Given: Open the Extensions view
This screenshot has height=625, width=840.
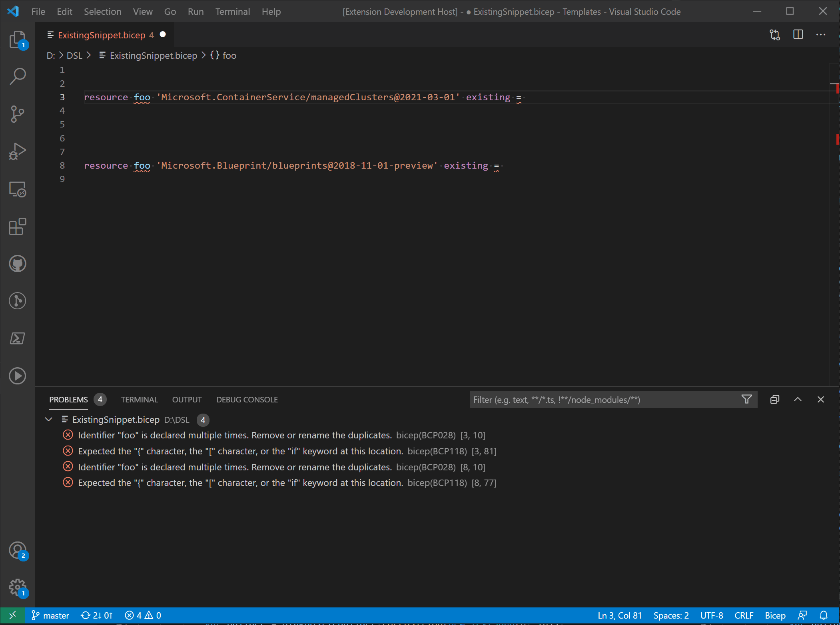Looking at the screenshot, I should [18, 227].
